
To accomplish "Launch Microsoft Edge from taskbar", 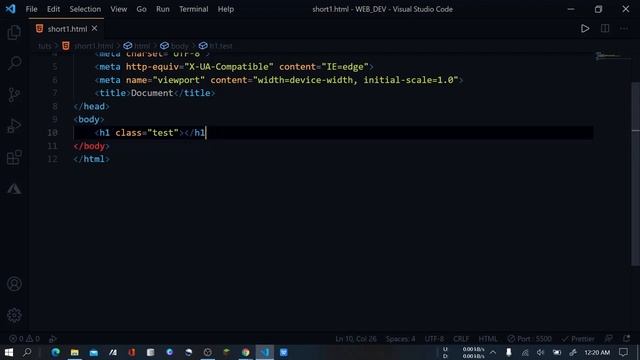I will [x=56, y=352].
